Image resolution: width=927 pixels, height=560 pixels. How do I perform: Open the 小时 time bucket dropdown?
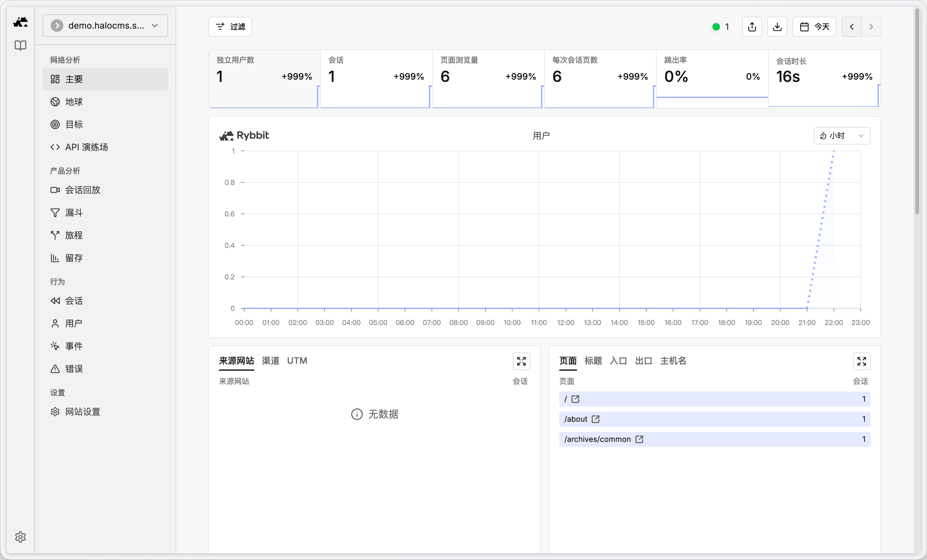(x=842, y=136)
